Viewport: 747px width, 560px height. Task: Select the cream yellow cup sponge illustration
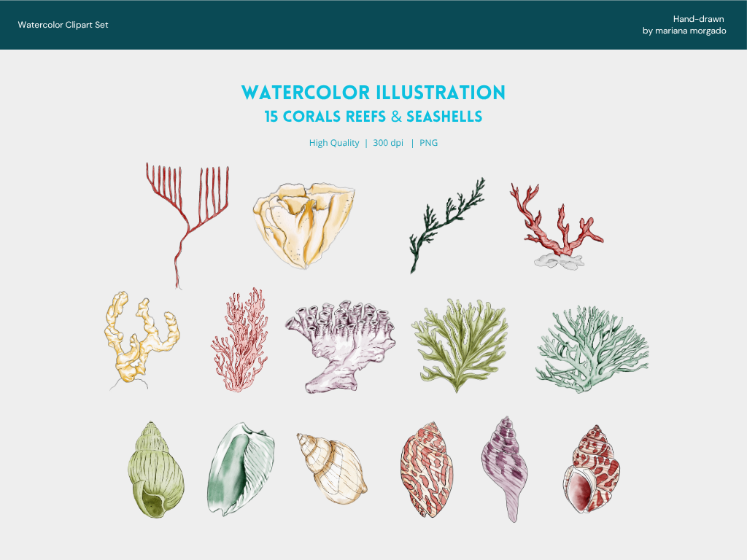point(304,225)
